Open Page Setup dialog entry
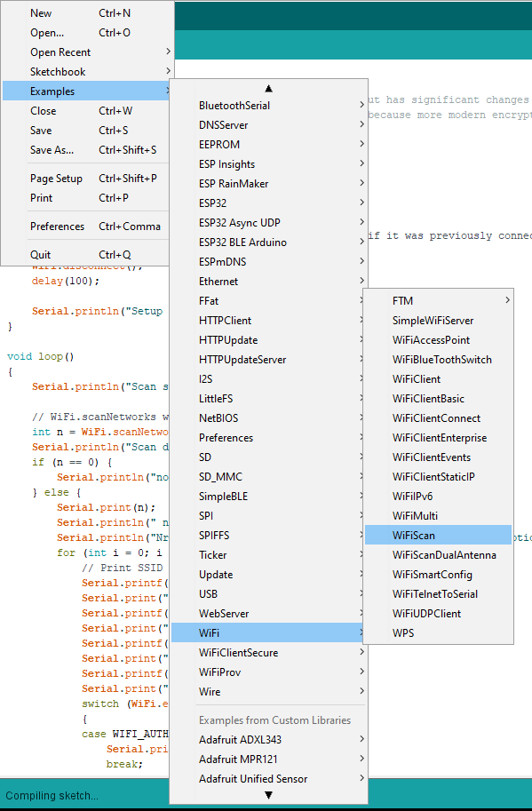532x811 pixels. (x=86, y=179)
